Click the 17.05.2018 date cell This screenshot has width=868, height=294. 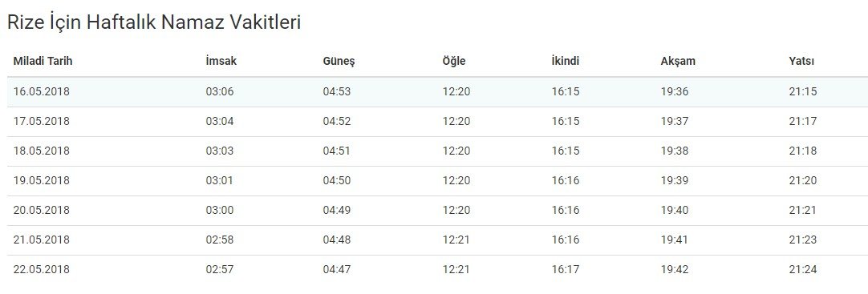[x=42, y=121]
